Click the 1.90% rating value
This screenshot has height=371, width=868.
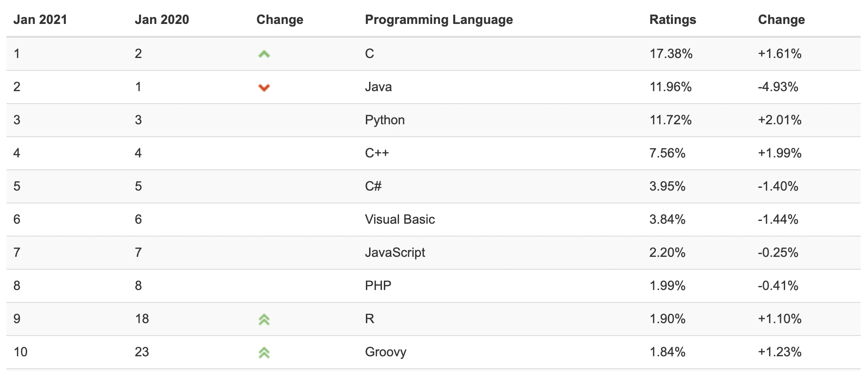coord(667,319)
